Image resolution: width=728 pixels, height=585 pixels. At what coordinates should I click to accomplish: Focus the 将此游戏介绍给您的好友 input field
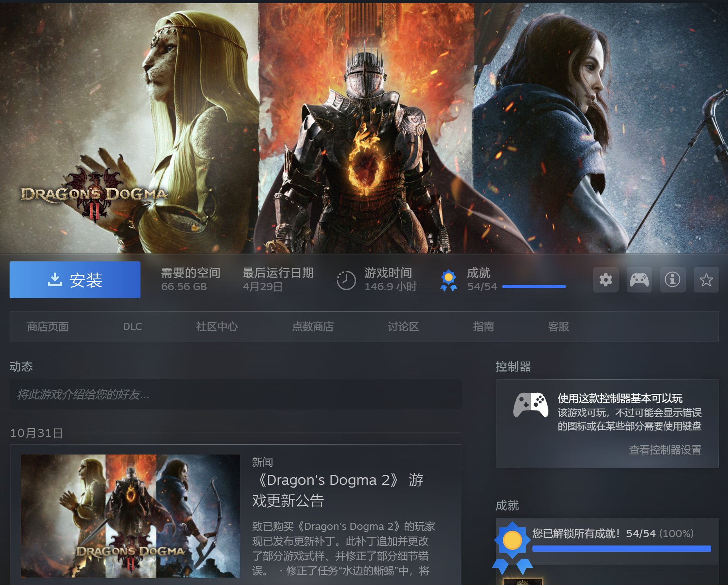click(x=236, y=394)
